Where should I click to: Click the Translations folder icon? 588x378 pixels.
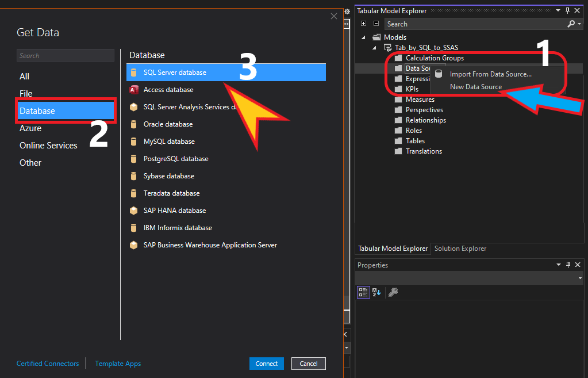coord(398,151)
